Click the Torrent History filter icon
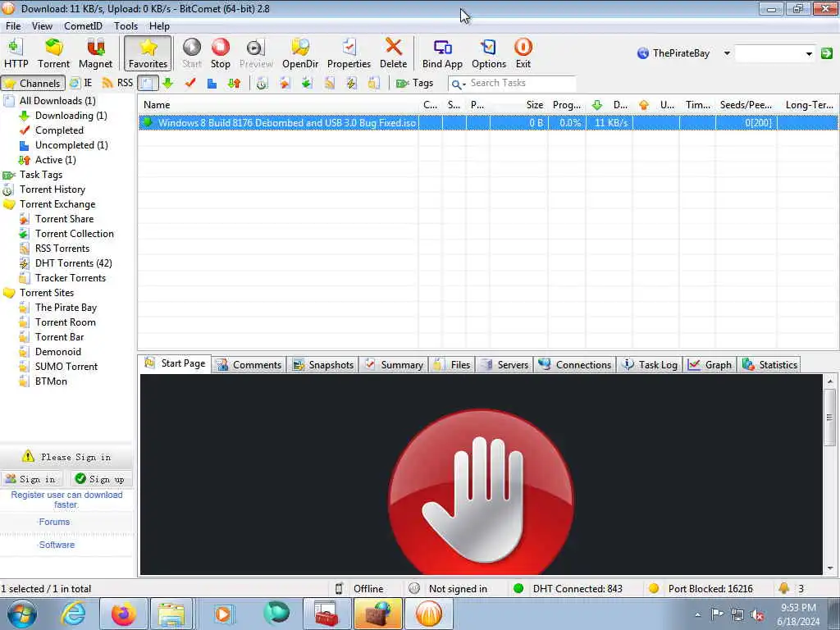Viewport: 840px width, 630px height. [x=262, y=83]
